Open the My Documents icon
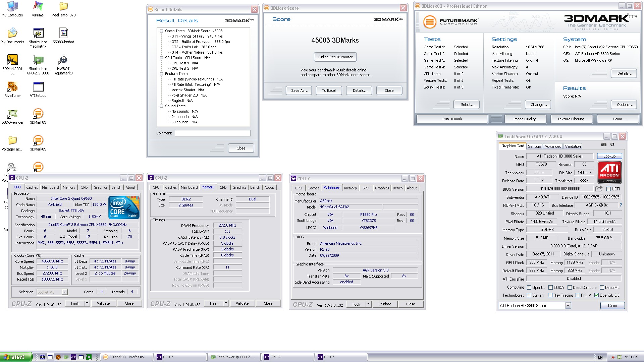 pyautogui.click(x=12, y=36)
